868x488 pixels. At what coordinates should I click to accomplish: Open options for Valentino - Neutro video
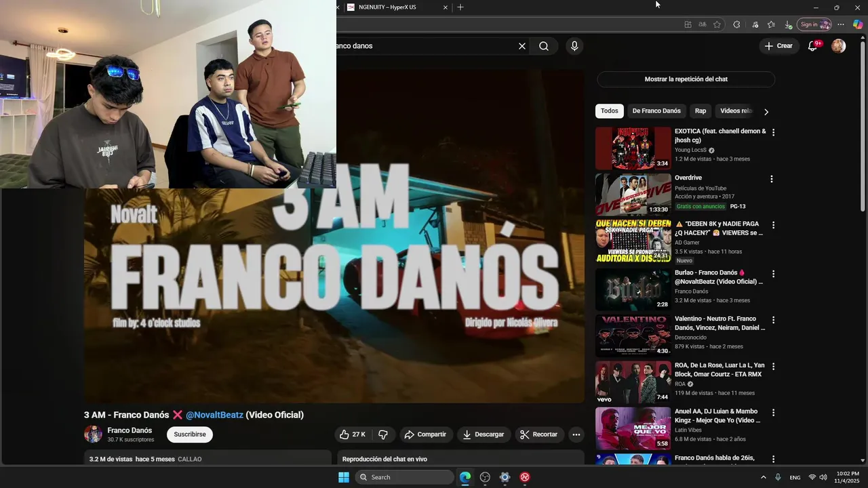[x=773, y=320]
